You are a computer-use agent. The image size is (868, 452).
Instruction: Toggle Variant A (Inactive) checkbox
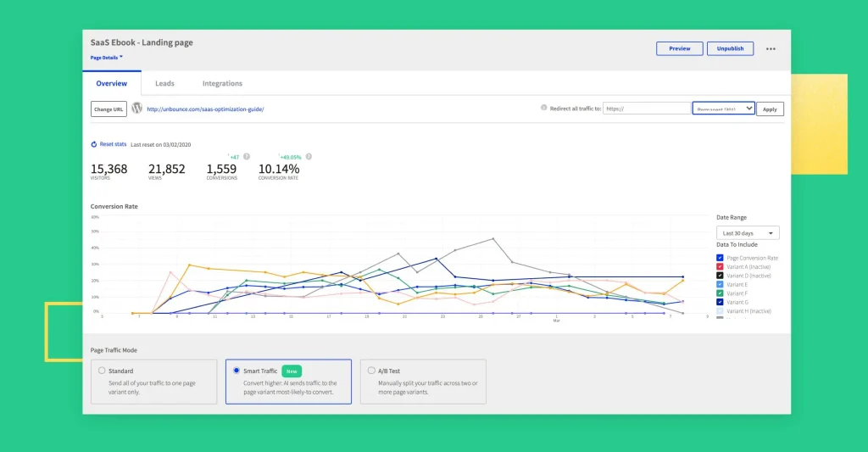(720, 266)
